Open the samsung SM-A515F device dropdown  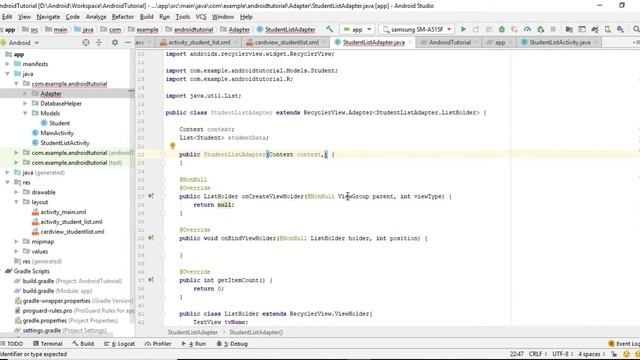tap(417, 29)
